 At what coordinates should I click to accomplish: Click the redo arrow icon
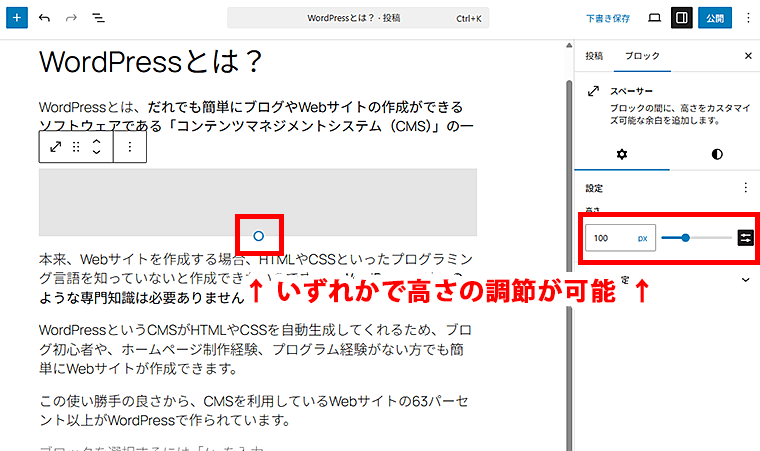pos(71,18)
